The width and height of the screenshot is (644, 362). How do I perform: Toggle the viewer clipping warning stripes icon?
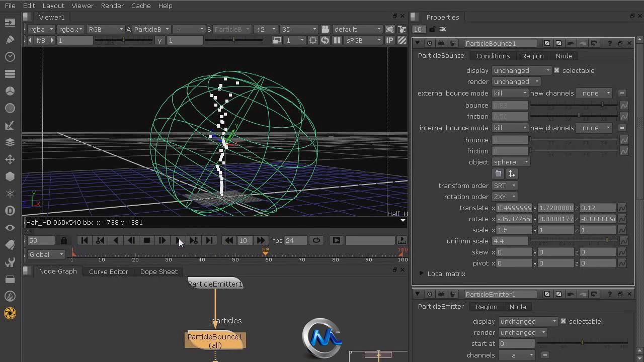tap(402, 40)
